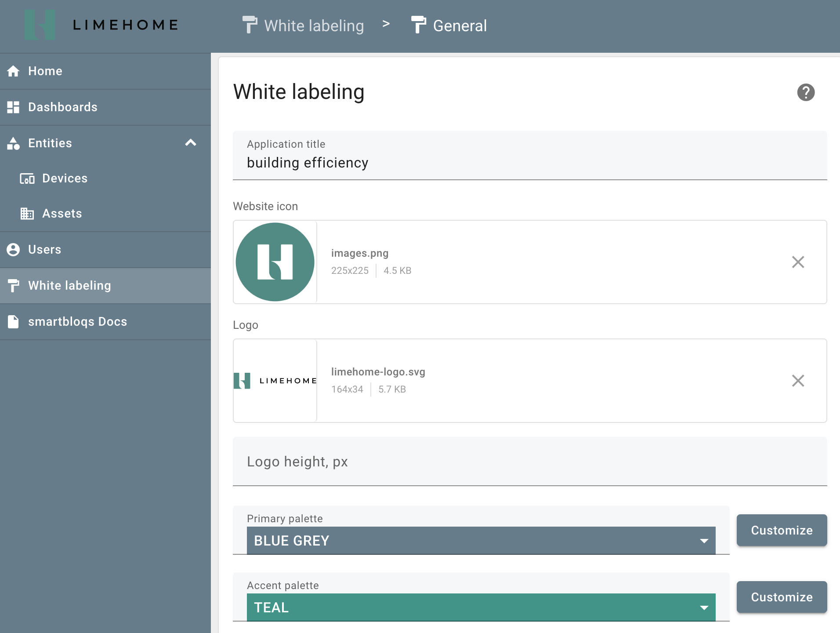The width and height of the screenshot is (840, 633).
Task: Click the Dashboards grid icon
Action: (x=13, y=107)
